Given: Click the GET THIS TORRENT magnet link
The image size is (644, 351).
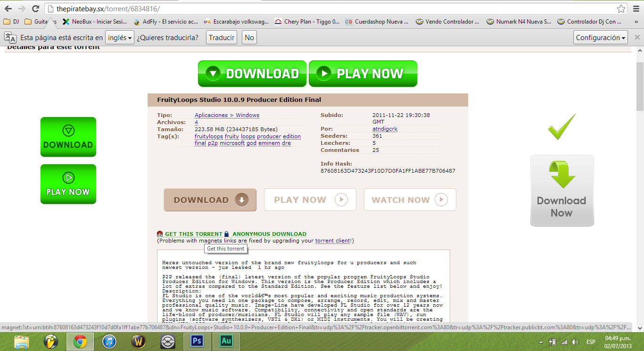Looking at the screenshot, I should (x=193, y=234).
